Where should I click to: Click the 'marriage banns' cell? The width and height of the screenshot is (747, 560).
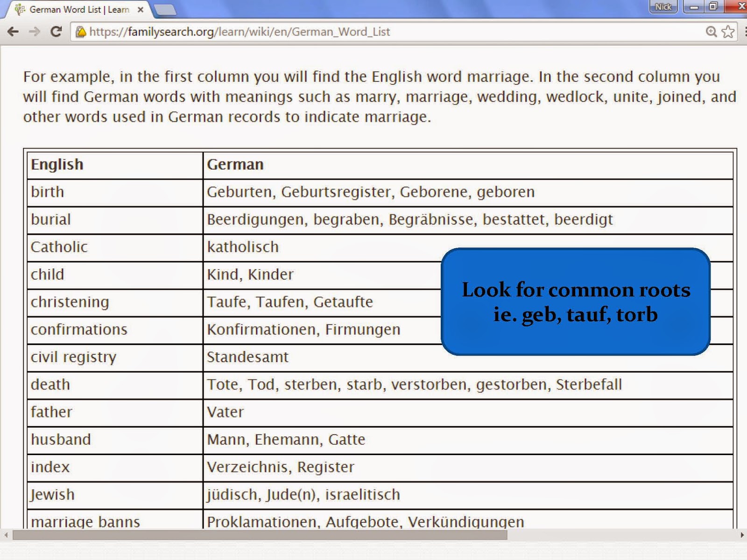click(115, 520)
